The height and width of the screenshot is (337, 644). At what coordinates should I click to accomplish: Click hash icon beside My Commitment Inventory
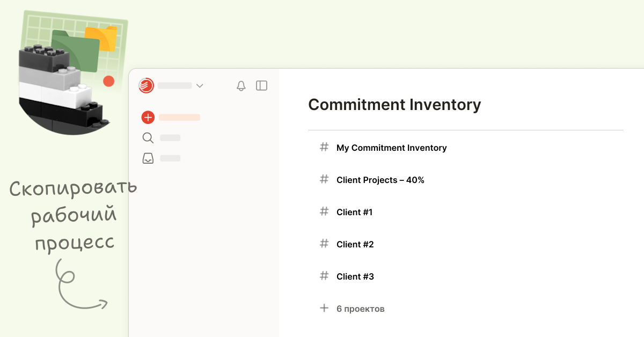[x=324, y=147]
